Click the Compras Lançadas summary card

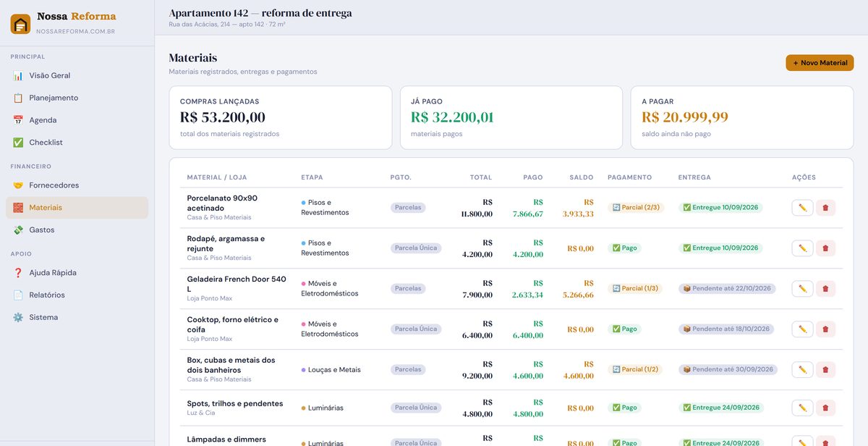(x=281, y=118)
